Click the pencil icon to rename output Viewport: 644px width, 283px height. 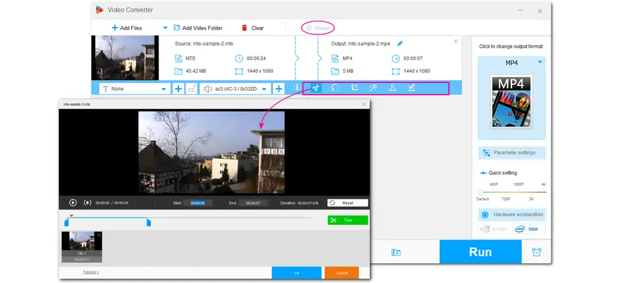coord(400,44)
